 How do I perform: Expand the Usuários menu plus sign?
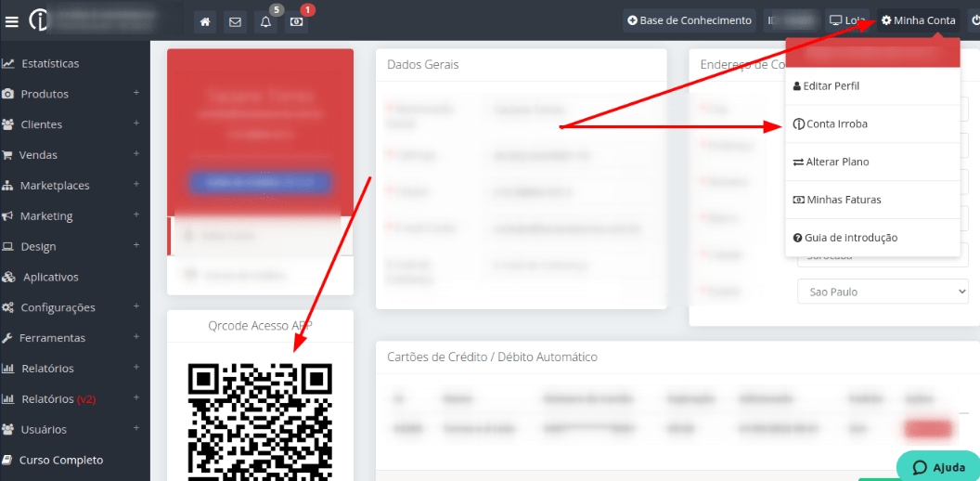click(x=136, y=428)
